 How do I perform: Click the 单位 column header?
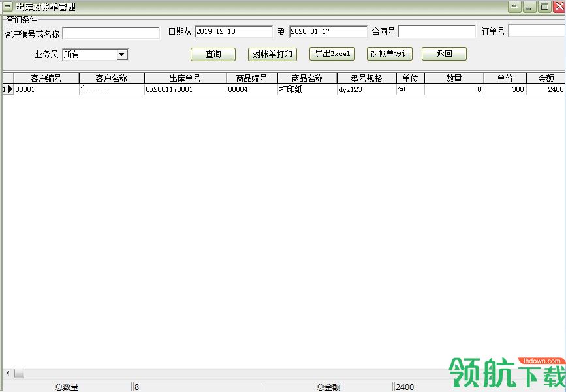click(x=411, y=78)
